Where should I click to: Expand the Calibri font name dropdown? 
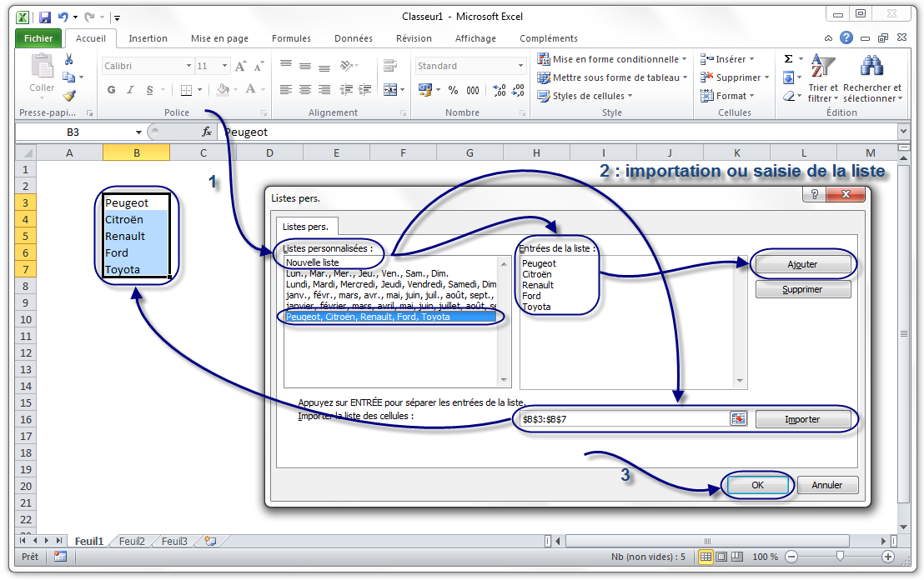[188, 66]
